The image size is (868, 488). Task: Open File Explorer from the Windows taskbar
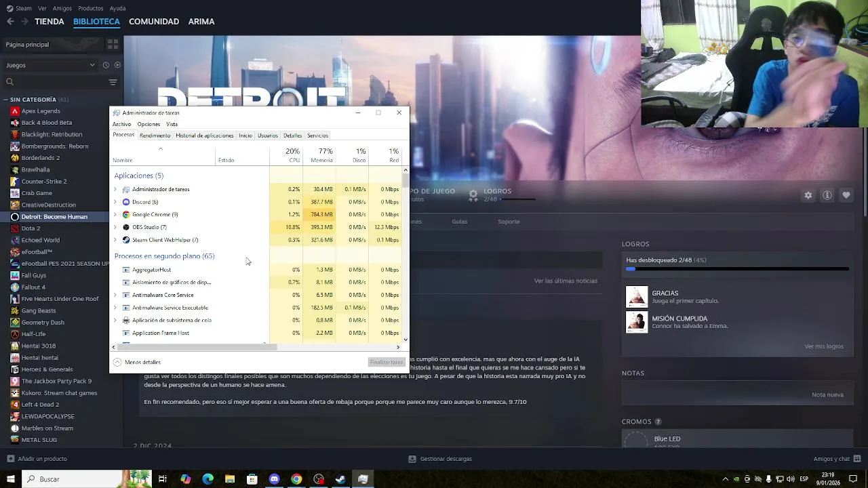(x=230, y=479)
